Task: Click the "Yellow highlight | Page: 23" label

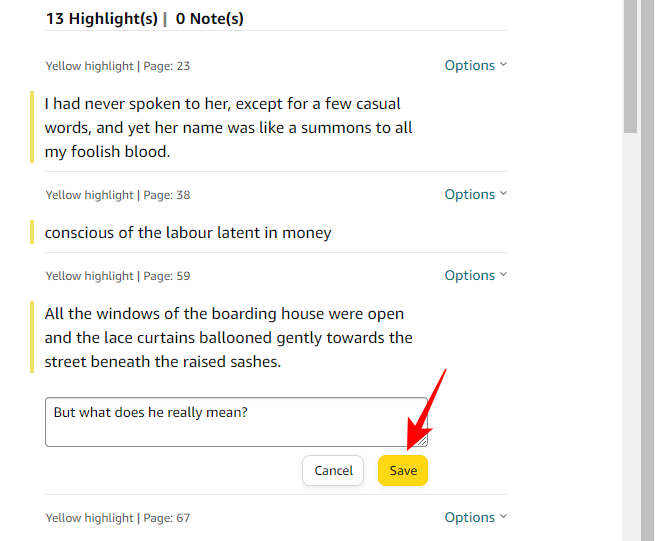Action: coord(118,66)
